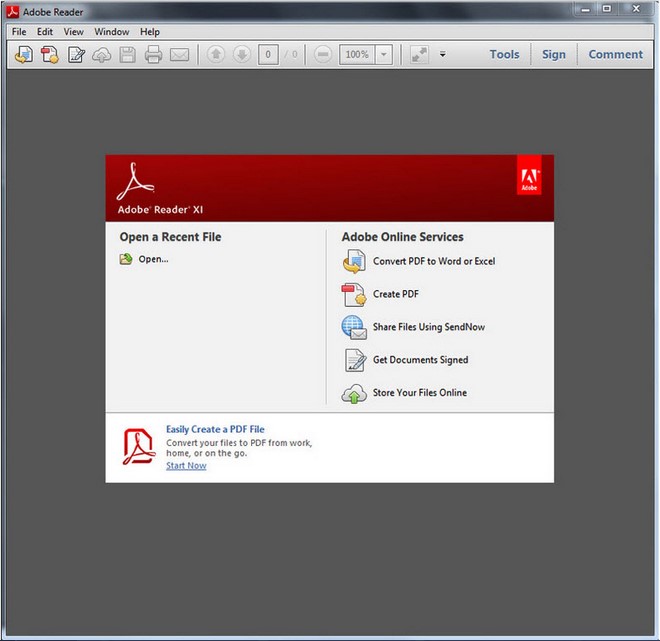Click the Adobe logo badge in banner

pos(529,175)
